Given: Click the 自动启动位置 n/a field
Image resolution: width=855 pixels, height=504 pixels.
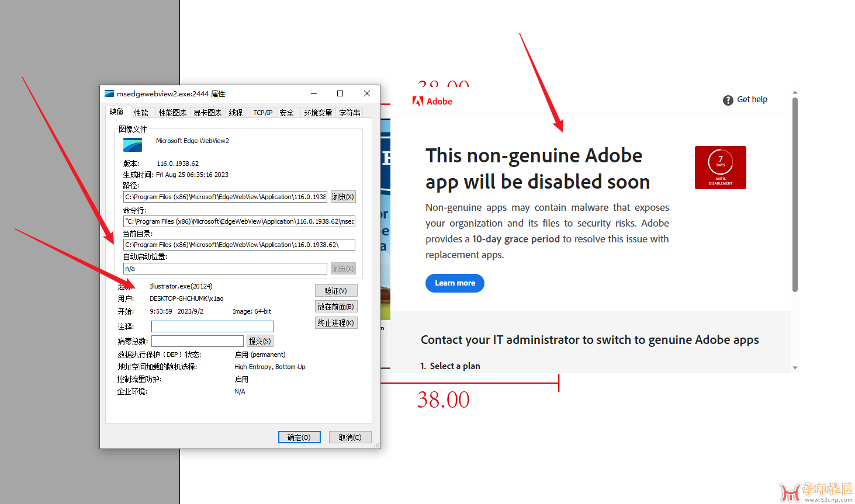Looking at the screenshot, I should point(225,269).
